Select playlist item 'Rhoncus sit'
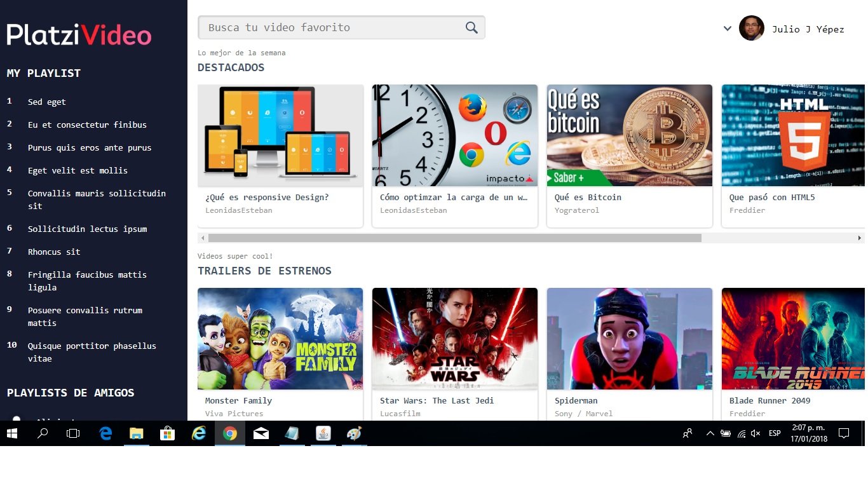 pos(54,252)
